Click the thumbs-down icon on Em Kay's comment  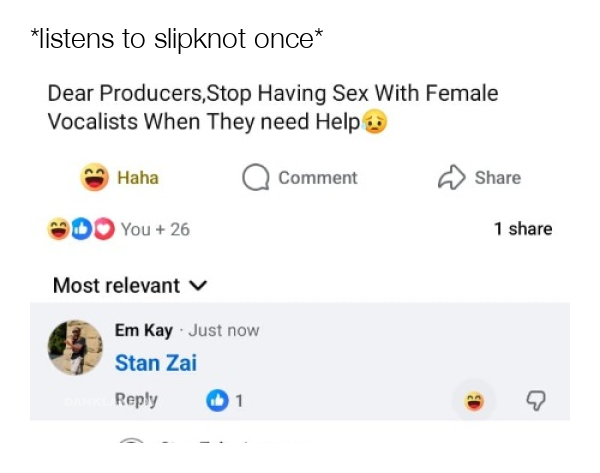click(x=536, y=401)
